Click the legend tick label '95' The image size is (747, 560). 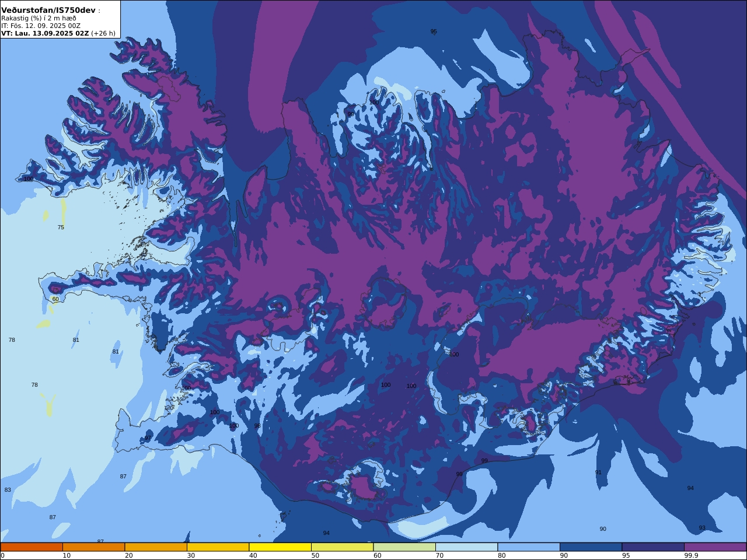tap(626, 555)
